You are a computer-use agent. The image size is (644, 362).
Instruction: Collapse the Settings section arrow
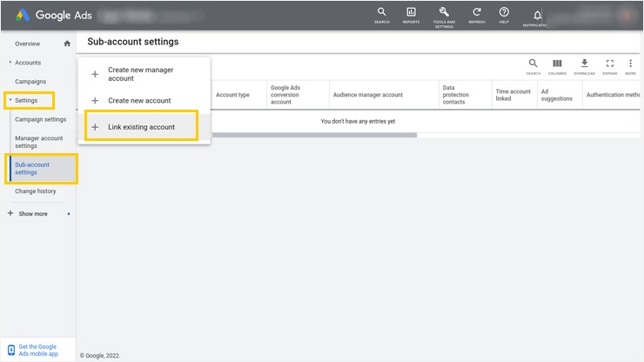click(10, 100)
